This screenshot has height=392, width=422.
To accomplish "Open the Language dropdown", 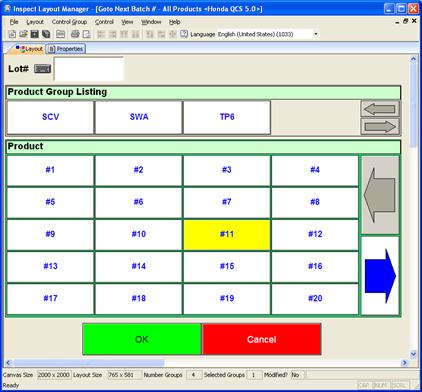I will pyautogui.click(x=315, y=34).
